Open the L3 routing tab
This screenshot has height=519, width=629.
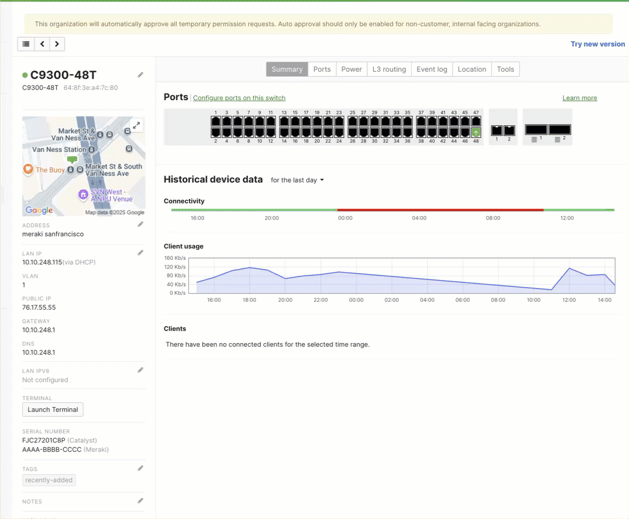389,69
